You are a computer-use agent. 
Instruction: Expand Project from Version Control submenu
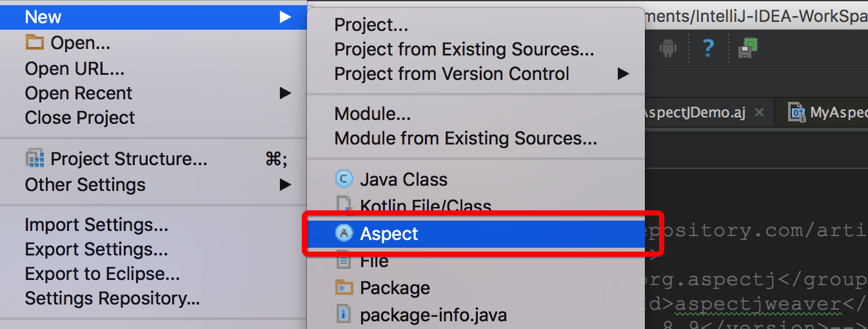click(623, 74)
